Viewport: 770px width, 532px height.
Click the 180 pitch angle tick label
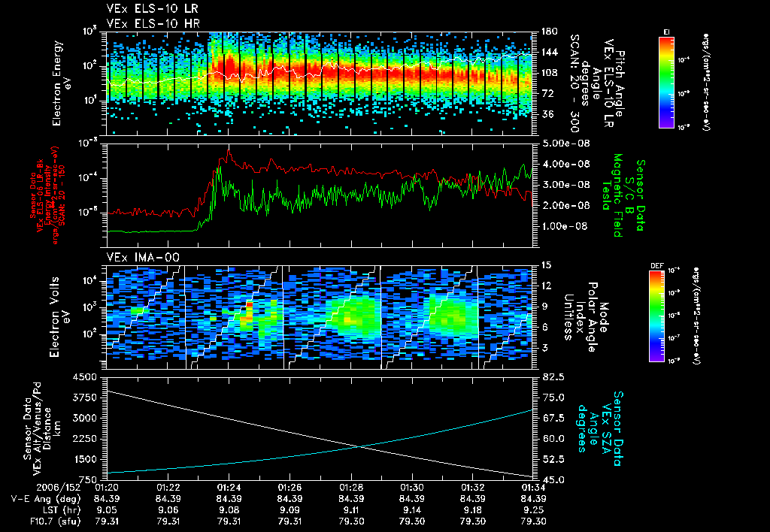click(x=550, y=32)
